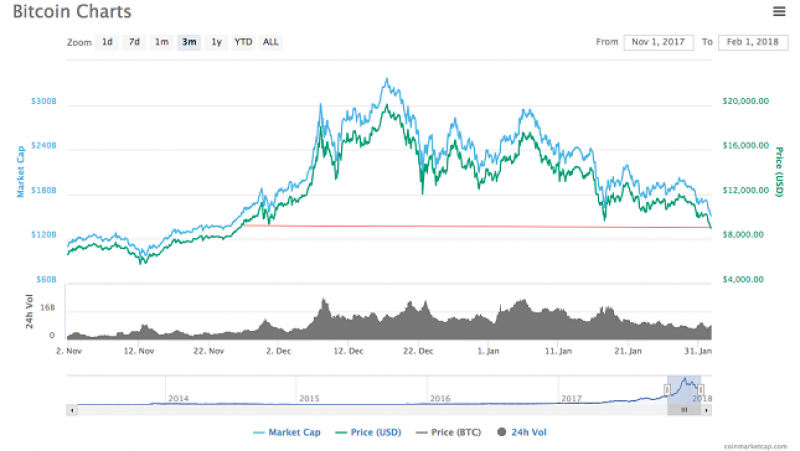Screen dimensions: 800x451
Task: Click the $4,000.00 price axis label
Action: click(x=743, y=280)
